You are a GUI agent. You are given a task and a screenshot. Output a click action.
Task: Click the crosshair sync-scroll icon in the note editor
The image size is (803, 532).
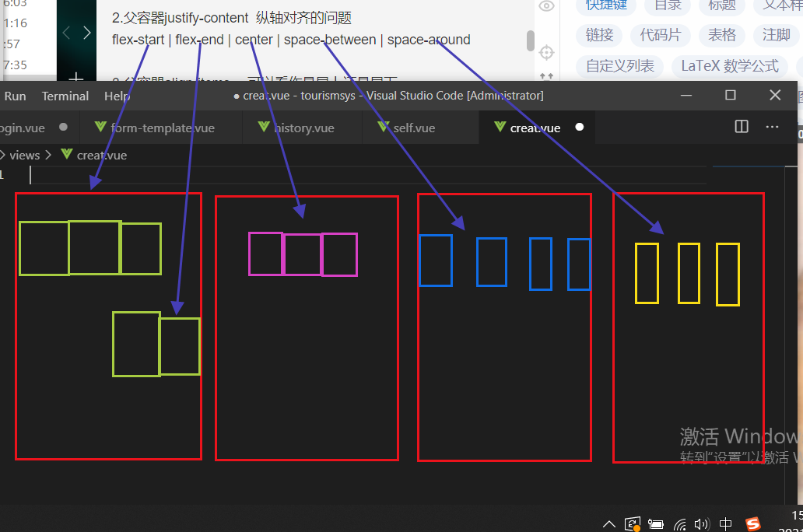point(546,52)
